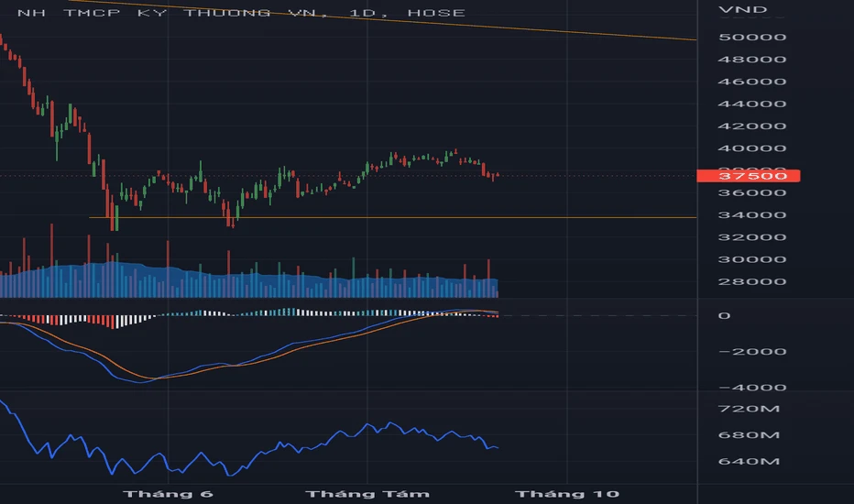This screenshot has height=504, width=854.
Task: Click the red 37500 current price label
Action: (x=749, y=176)
